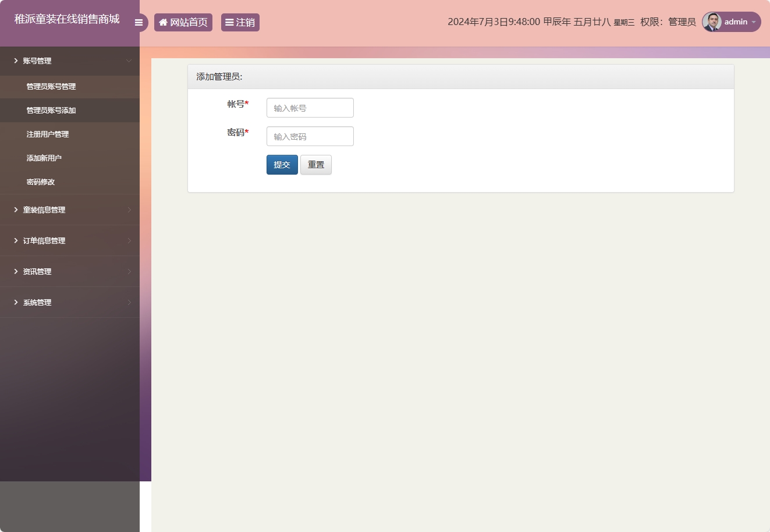
Task: Click the 帐号 account input field
Action: [310, 108]
